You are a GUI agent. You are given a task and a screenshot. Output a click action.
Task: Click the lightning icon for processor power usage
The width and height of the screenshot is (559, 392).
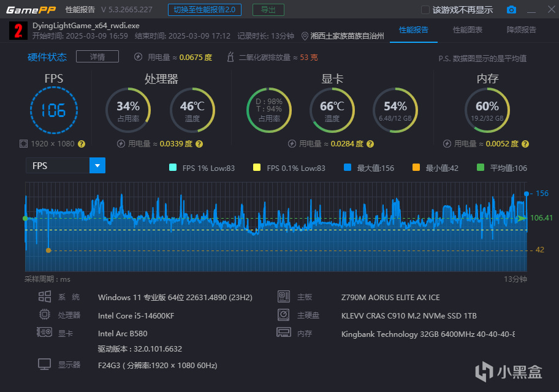tap(121, 143)
